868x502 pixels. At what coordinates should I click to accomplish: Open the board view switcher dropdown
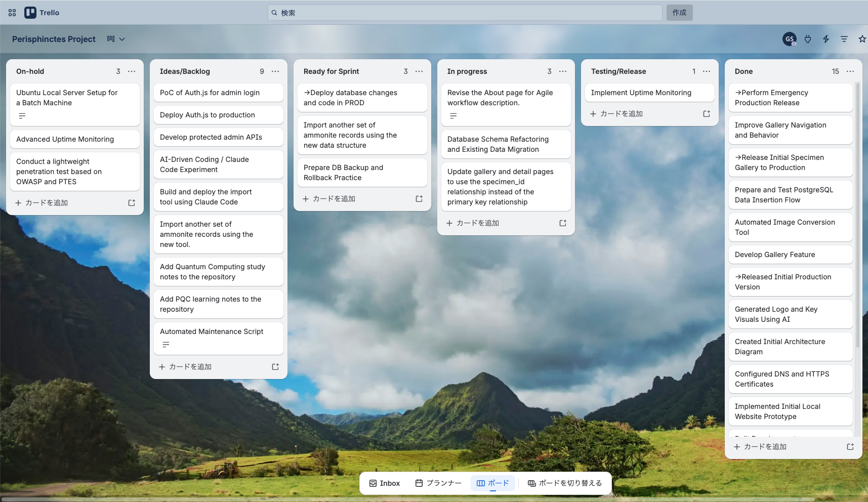(116, 39)
